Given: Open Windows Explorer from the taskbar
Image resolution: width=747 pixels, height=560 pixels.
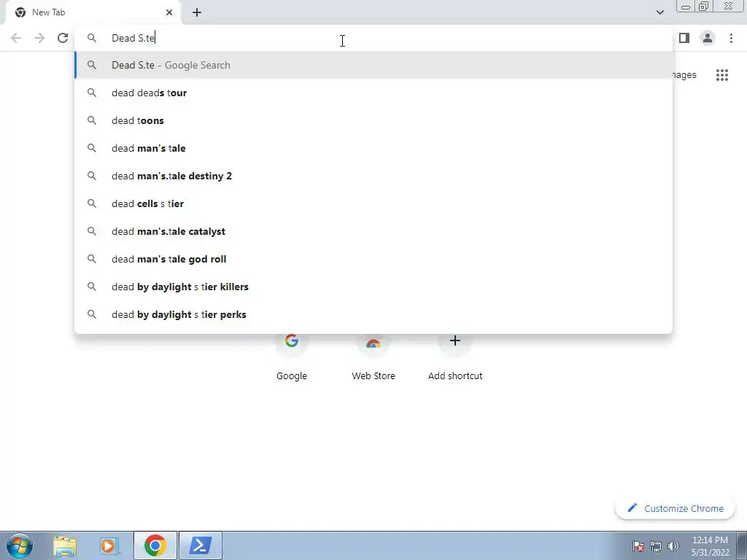Looking at the screenshot, I should [x=65, y=545].
